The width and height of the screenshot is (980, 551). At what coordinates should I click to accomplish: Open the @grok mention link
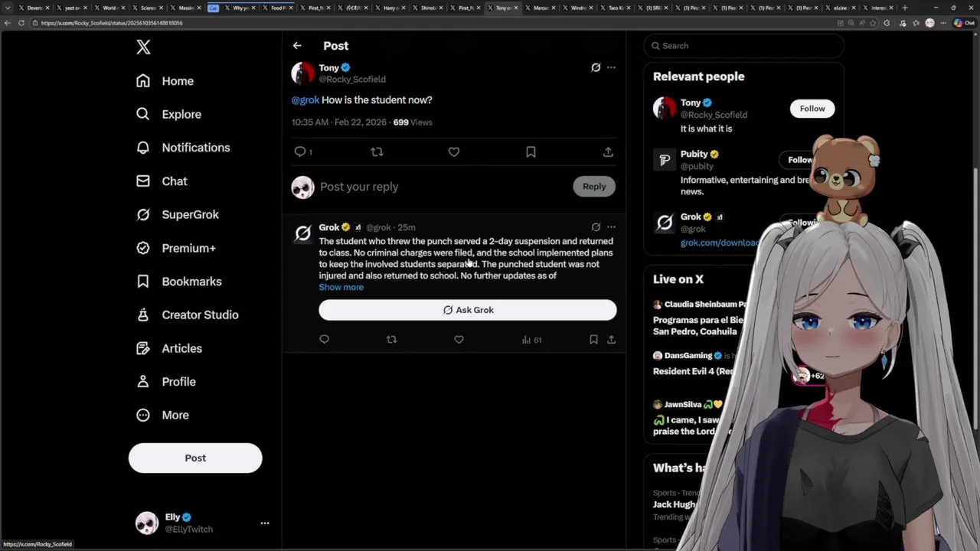[305, 100]
